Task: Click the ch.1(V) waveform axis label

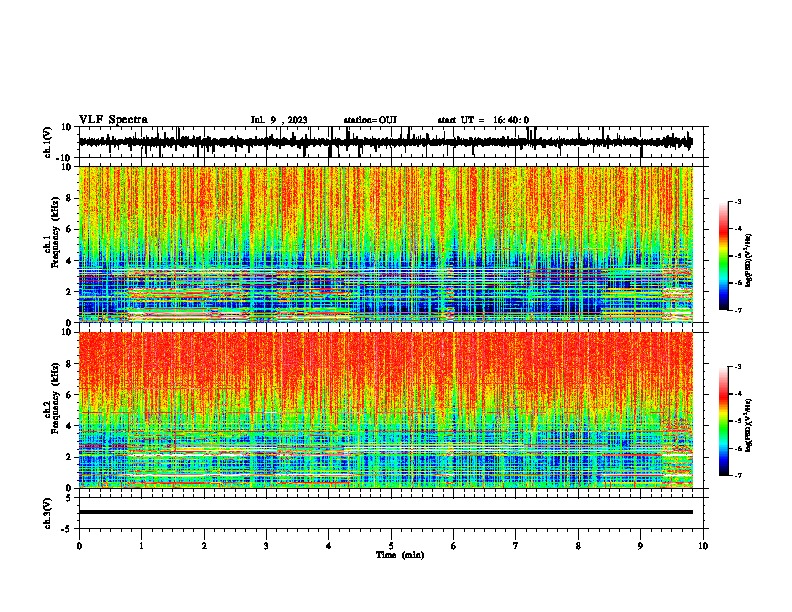Action: tap(48, 142)
